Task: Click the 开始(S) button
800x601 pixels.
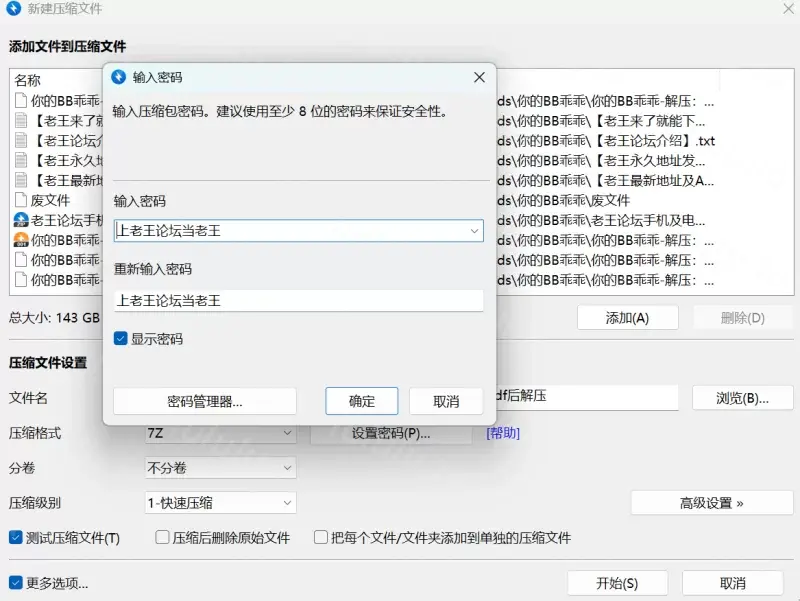Action: [x=617, y=583]
